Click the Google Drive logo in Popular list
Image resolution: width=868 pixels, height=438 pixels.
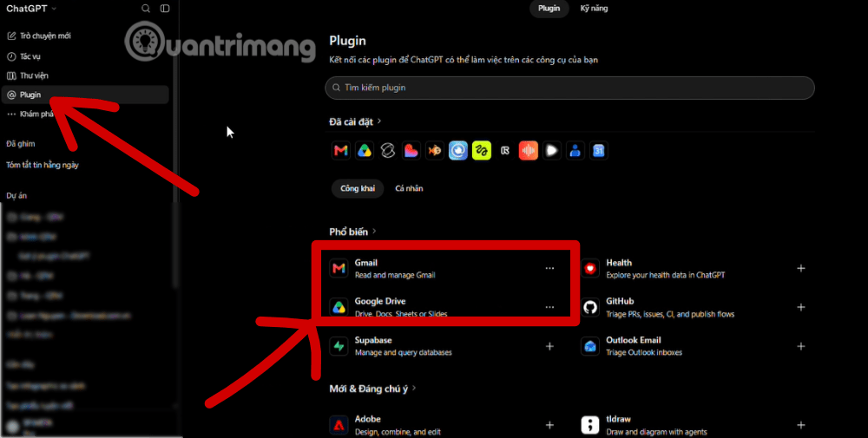(339, 308)
